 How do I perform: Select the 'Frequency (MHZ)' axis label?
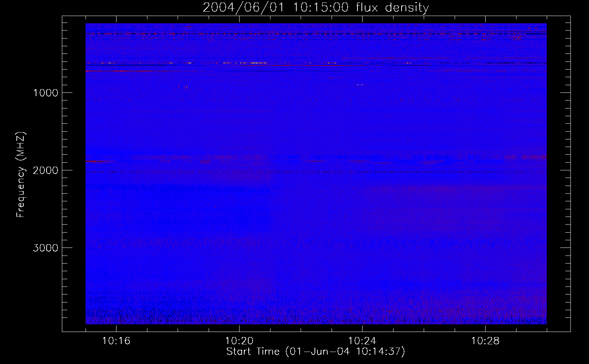point(21,175)
